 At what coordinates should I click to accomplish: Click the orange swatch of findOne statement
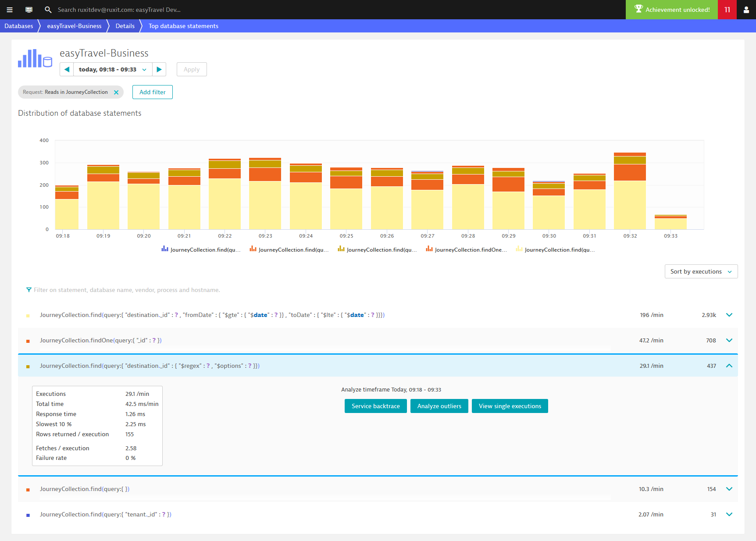[x=28, y=341]
